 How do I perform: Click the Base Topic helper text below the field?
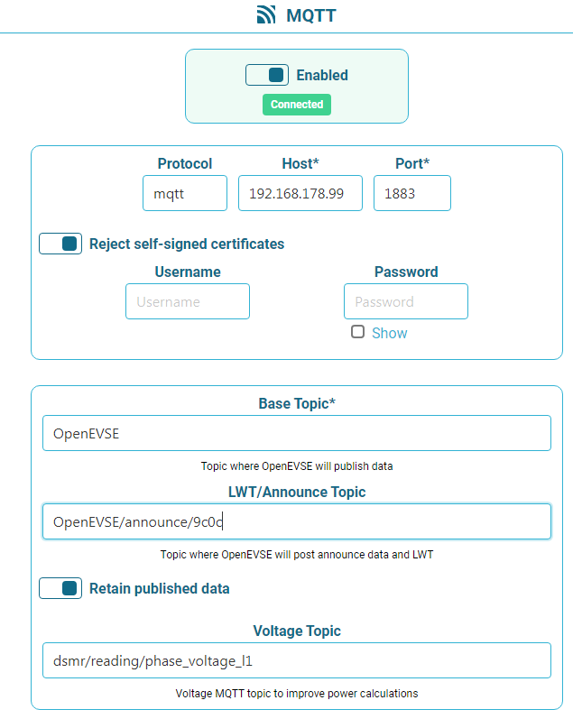(x=297, y=465)
